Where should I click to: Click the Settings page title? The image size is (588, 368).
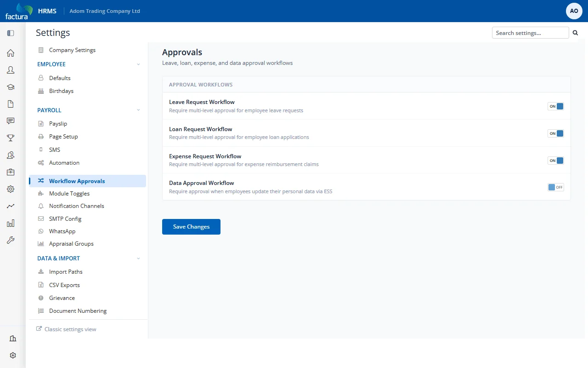click(53, 33)
